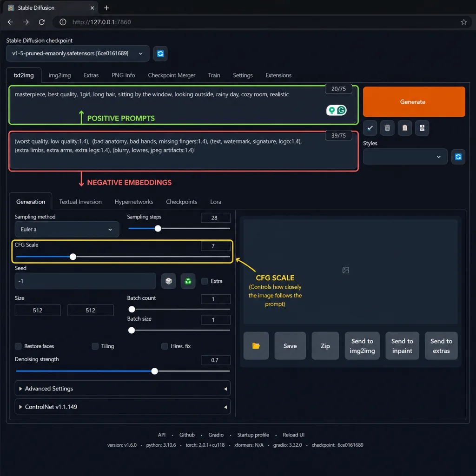Click Send to extras button

[441, 346]
